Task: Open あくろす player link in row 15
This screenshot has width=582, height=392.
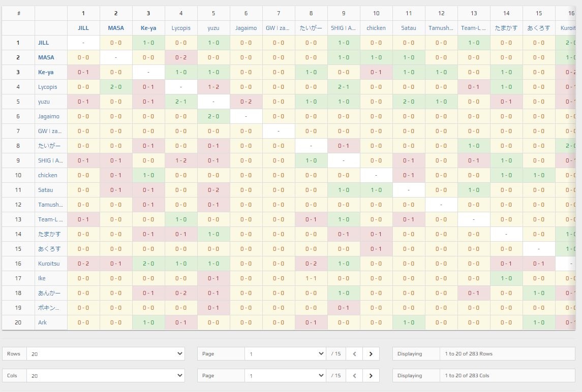Action: pyautogui.click(x=49, y=249)
